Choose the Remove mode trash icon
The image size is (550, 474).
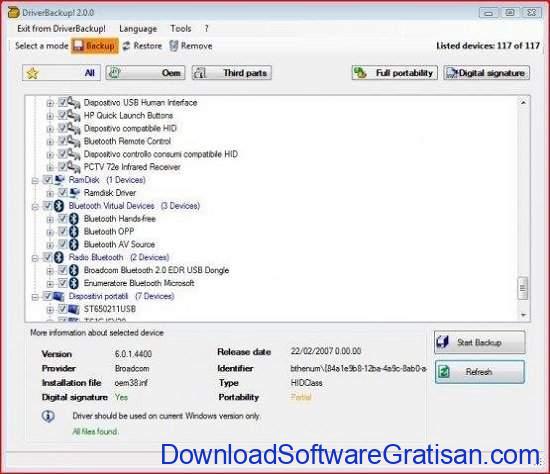coord(174,46)
